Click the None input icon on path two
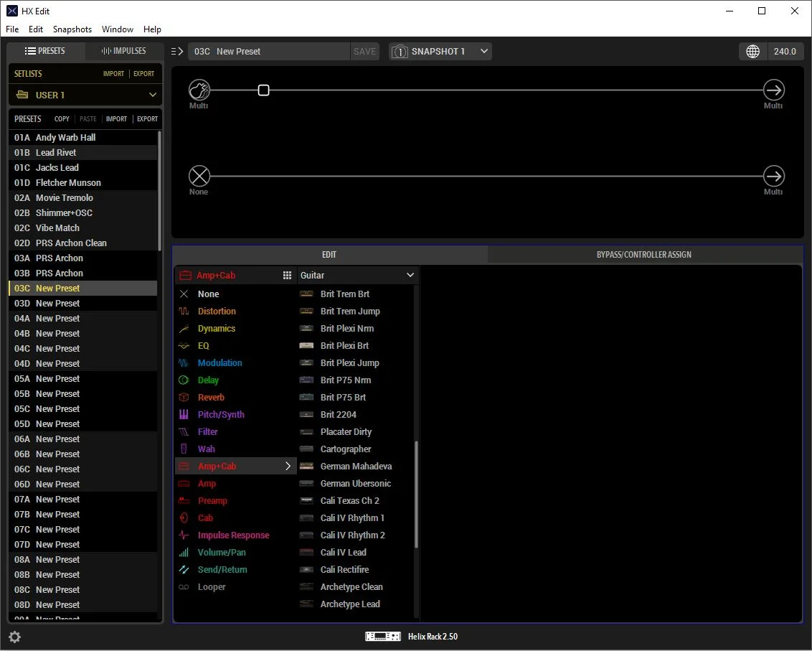Image resolution: width=812 pixels, height=651 pixels. [199, 177]
